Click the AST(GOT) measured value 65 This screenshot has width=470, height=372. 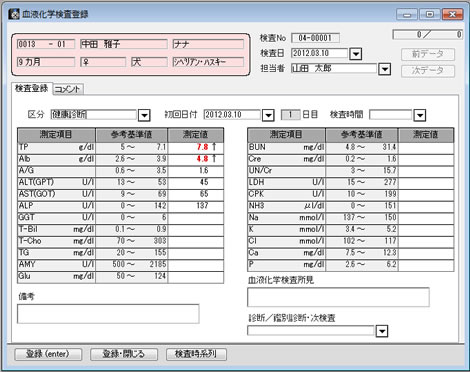tap(196, 194)
